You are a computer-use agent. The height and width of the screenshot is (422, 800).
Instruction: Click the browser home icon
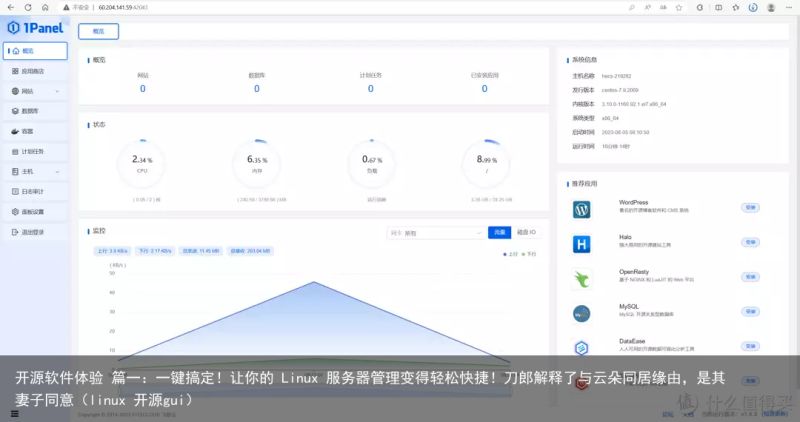(x=45, y=8)
